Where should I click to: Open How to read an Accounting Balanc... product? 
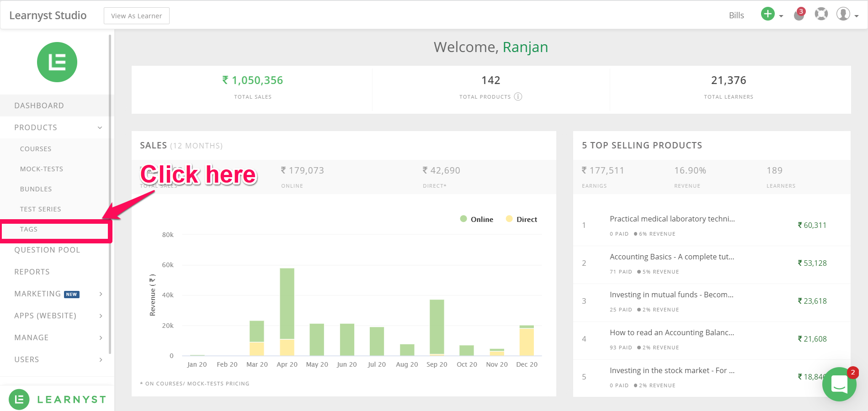point(672,332)
